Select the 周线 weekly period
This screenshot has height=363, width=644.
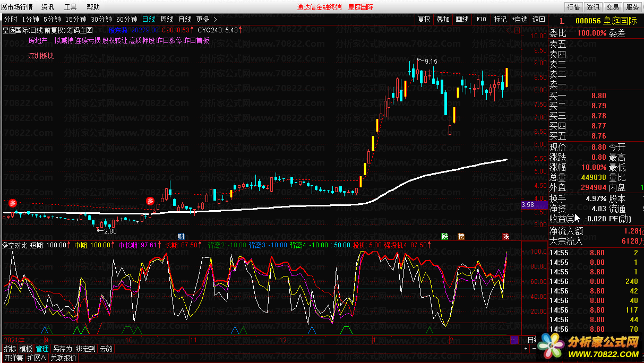pyautogui.click(x=167, y=19)
